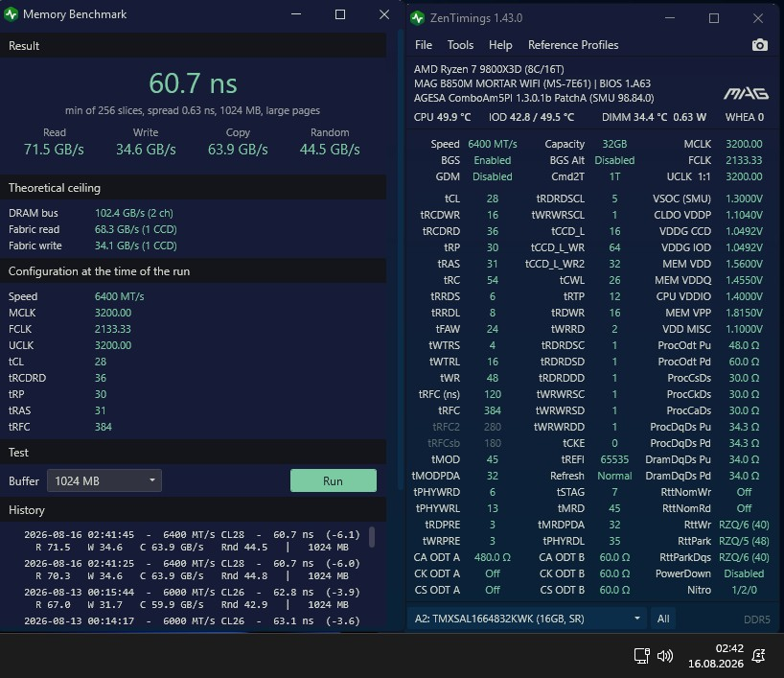Click MAG B850M MORTAR WIFI motherboard line
This screenshot has height=678, width=784.
pos(532,83)
